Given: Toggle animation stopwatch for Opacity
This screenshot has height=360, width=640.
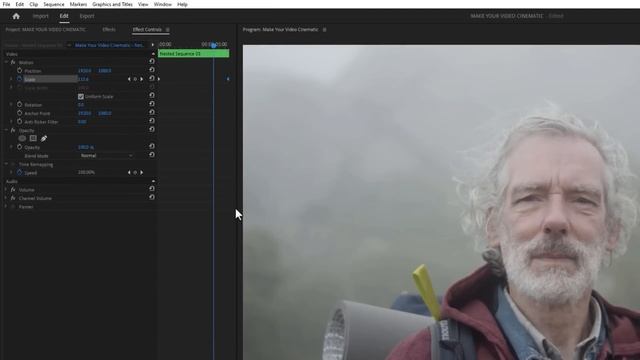Looking at the screenshot, I should [x=20, y=147].
